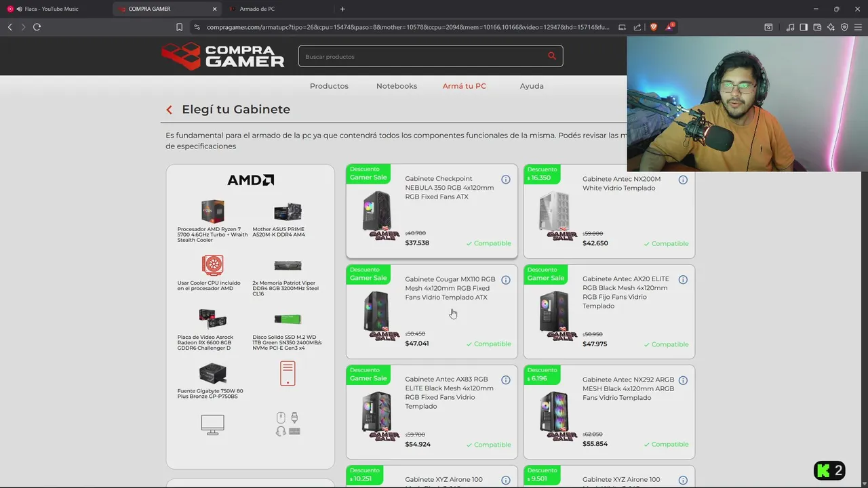Click the $42.650 price of Antec NX200M
The width and height of the screenshot is (868, 488).
click(x=595, y=243)
